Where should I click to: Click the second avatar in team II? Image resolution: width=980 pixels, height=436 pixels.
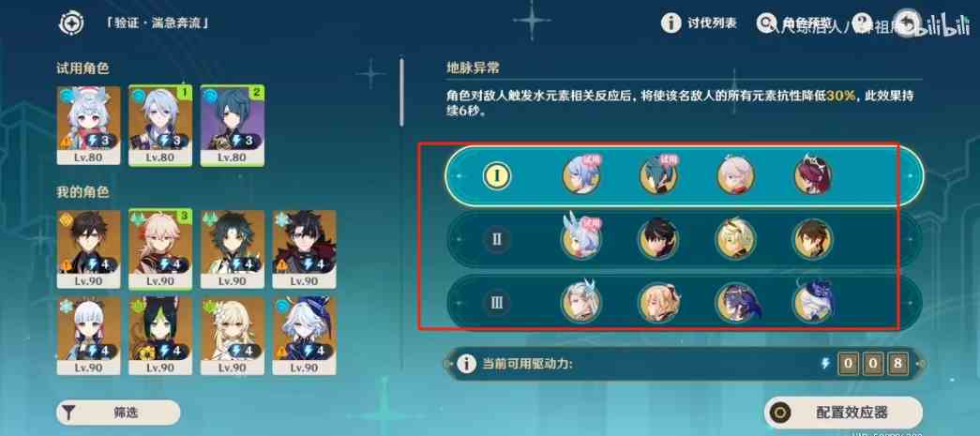click(658, 239)
